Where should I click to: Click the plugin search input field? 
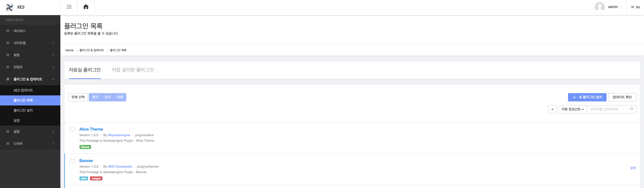(608, 109)
